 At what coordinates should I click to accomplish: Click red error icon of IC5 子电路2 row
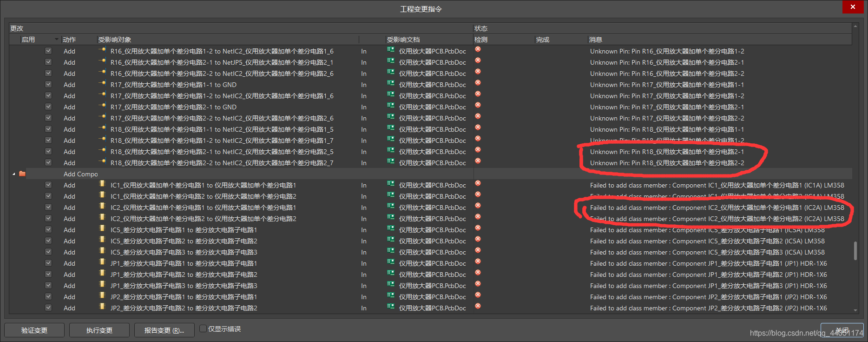click(x=478, y=239)
